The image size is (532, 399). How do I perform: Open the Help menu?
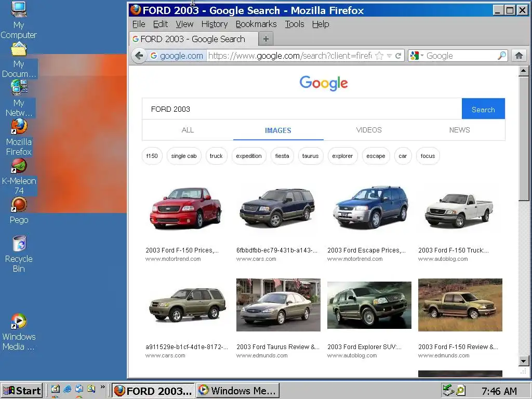pyautogui.click(x=321, y=24)
